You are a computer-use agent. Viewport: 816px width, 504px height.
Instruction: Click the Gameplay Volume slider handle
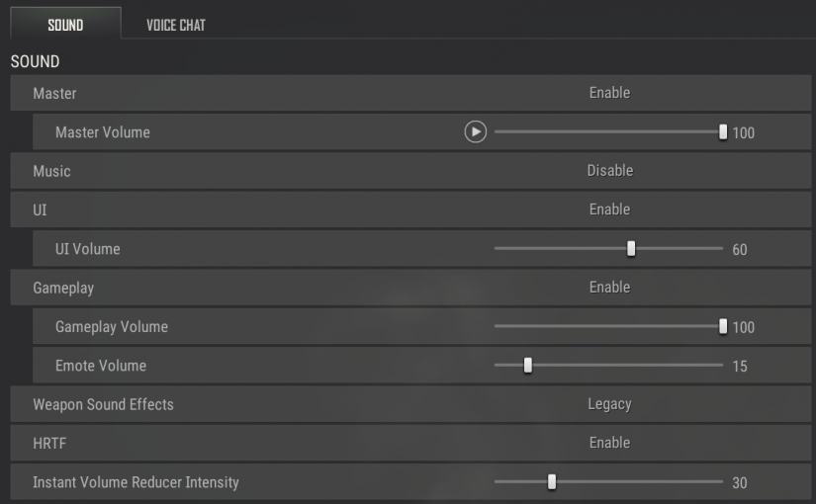(x=723, y=326)
